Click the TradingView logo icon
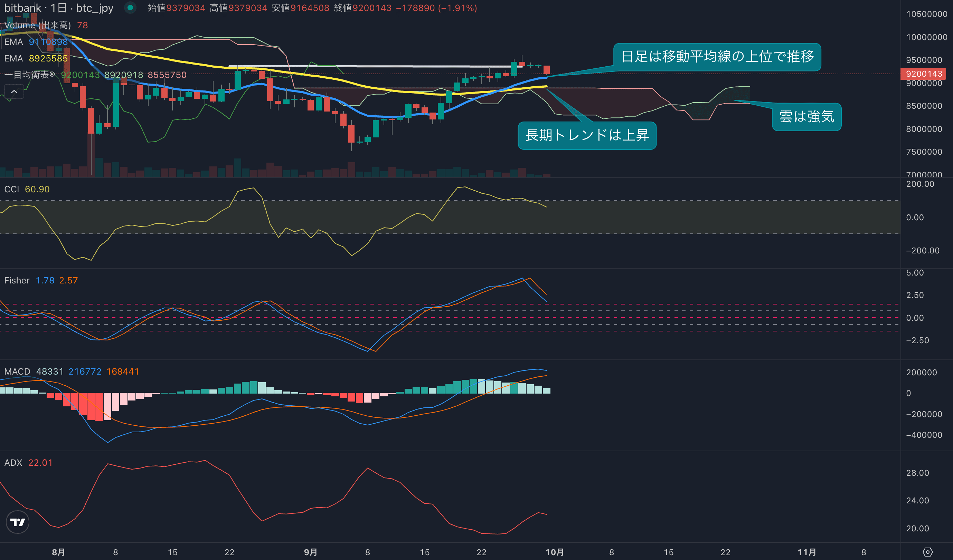The height and width of the screenshot is (560, 953). 17,522
